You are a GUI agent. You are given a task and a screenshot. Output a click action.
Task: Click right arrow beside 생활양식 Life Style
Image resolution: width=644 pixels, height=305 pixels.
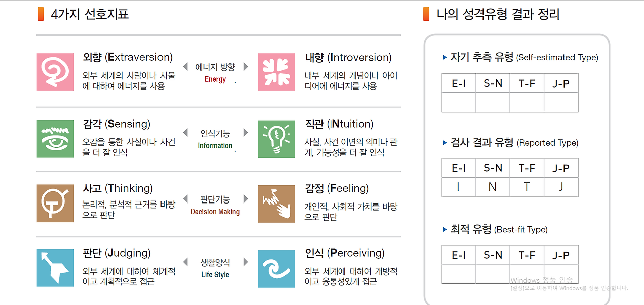click(x=246, y=262)
